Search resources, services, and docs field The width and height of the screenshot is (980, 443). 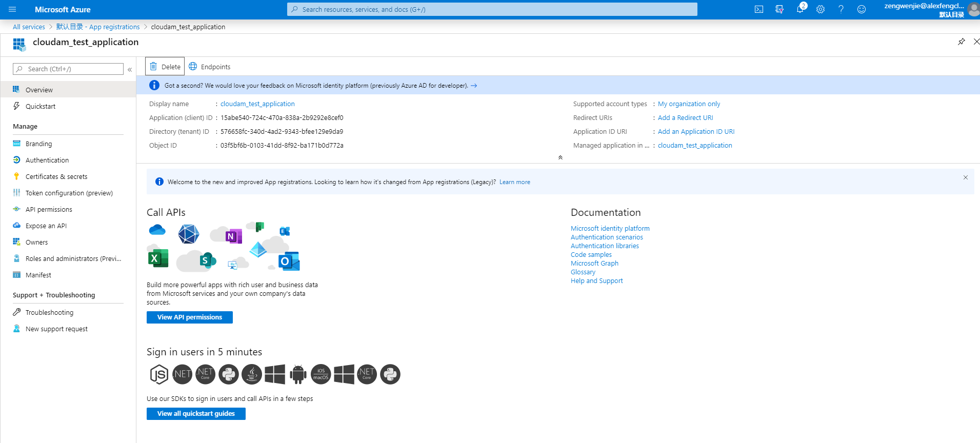point(492,9)
